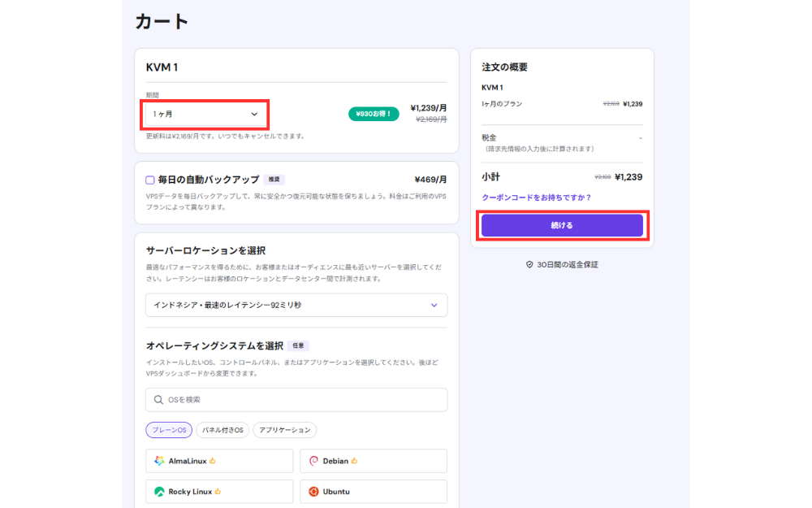Click the 推奨 badge next to backup option
Screen dimensions: 812x508
[x=274, y=180]
